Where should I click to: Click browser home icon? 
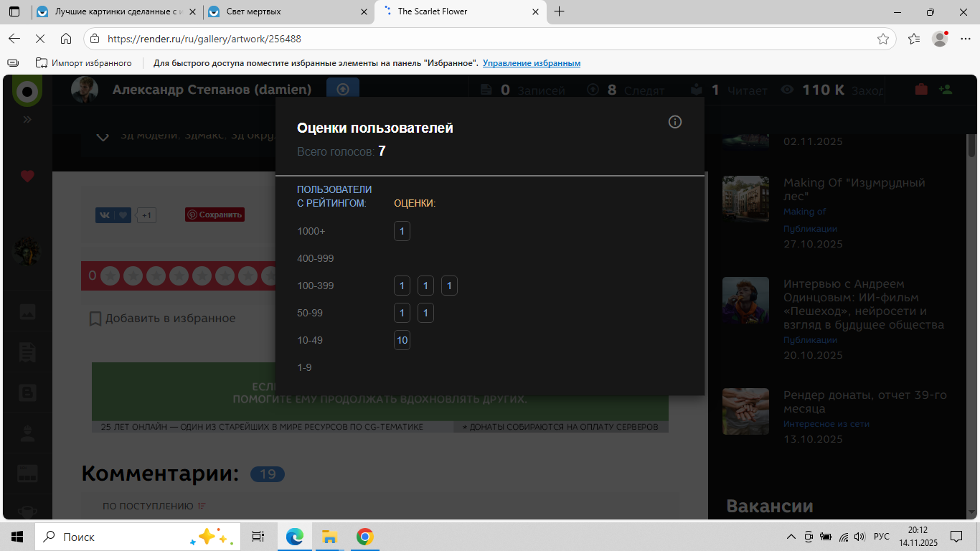coord(66,39)
